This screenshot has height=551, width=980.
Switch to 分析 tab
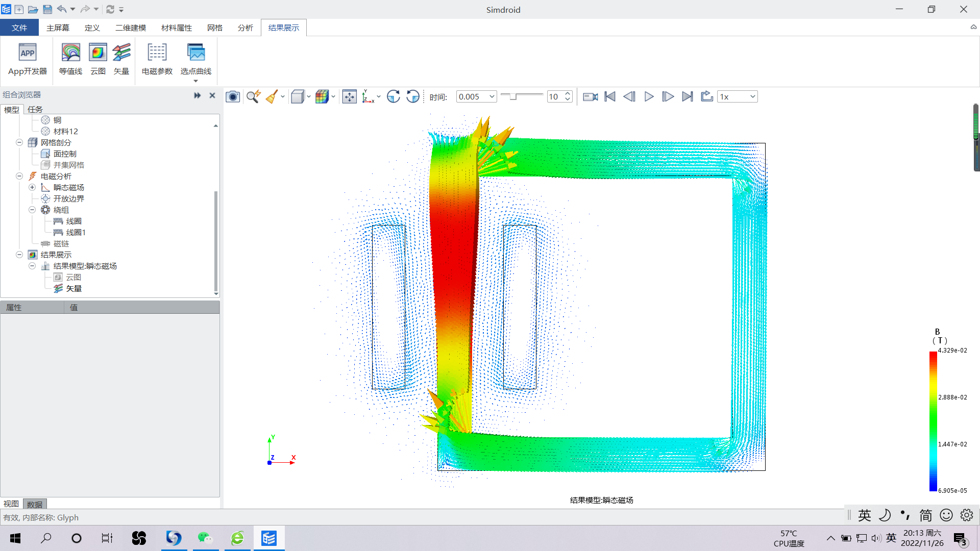click(x=246, y=28)
